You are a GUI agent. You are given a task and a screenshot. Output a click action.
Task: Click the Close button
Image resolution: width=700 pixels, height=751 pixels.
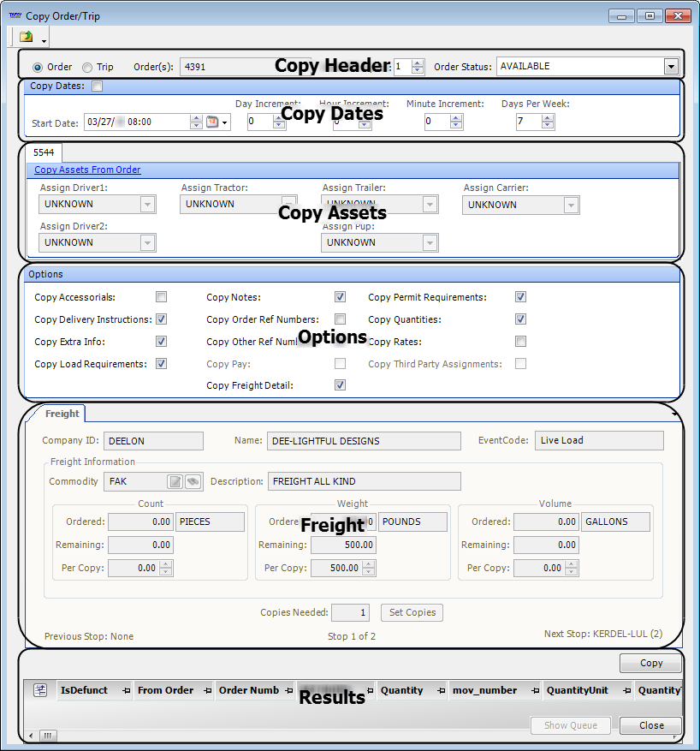650,725
